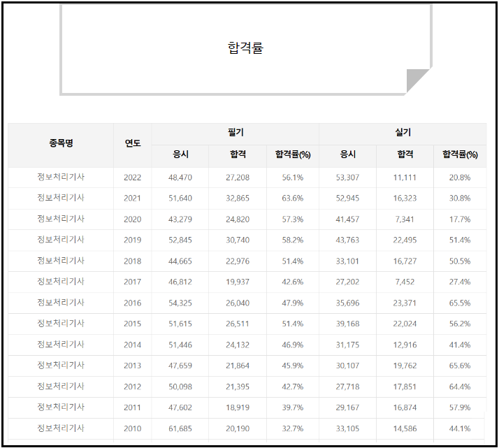Click the 22,976 cell in 2018 row
Viewport: 499px width, 448px height.
tap(238, 261)
